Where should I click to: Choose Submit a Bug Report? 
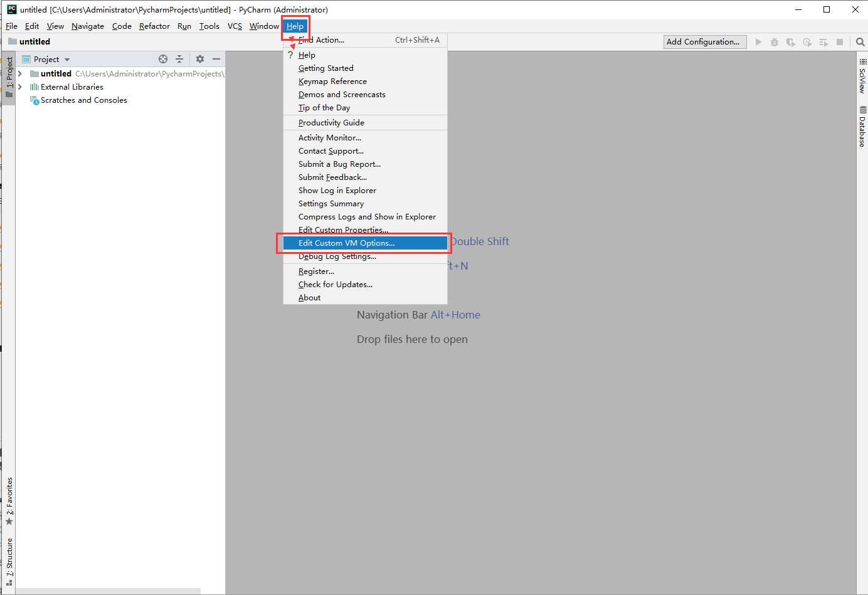click(x=365, y=164)
